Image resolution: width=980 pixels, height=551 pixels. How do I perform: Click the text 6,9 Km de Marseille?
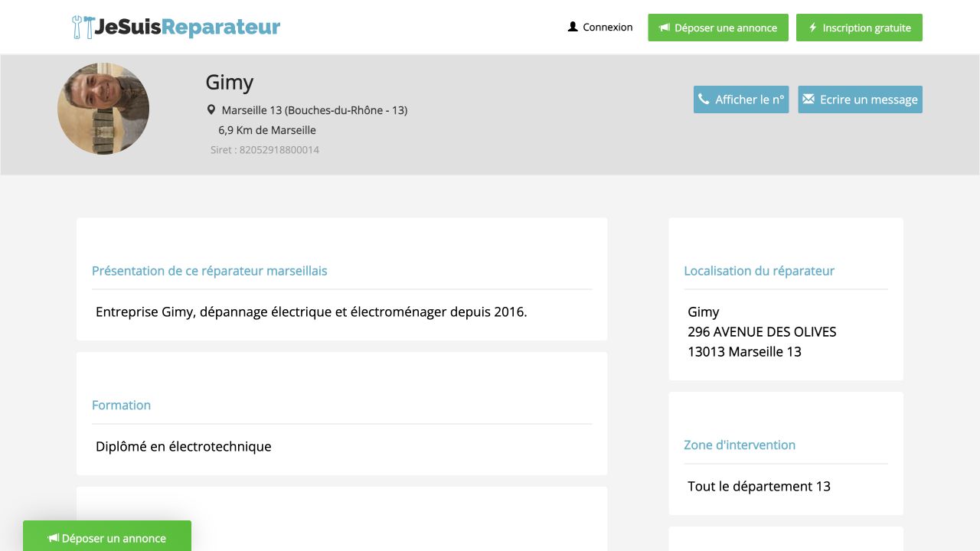coord(267,130)
